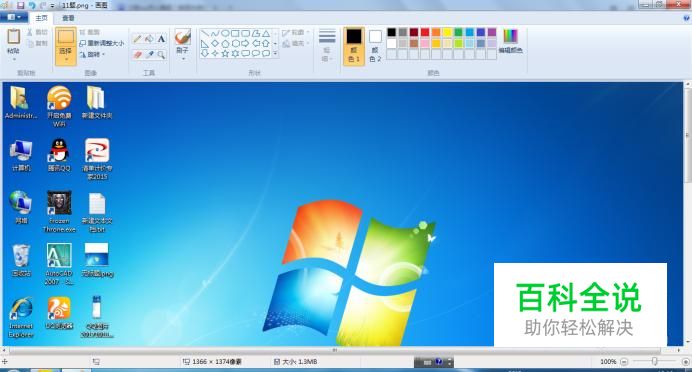Click the AutoCAD 2007 icon in canvas
692x372 pixels.
[59, 256]
